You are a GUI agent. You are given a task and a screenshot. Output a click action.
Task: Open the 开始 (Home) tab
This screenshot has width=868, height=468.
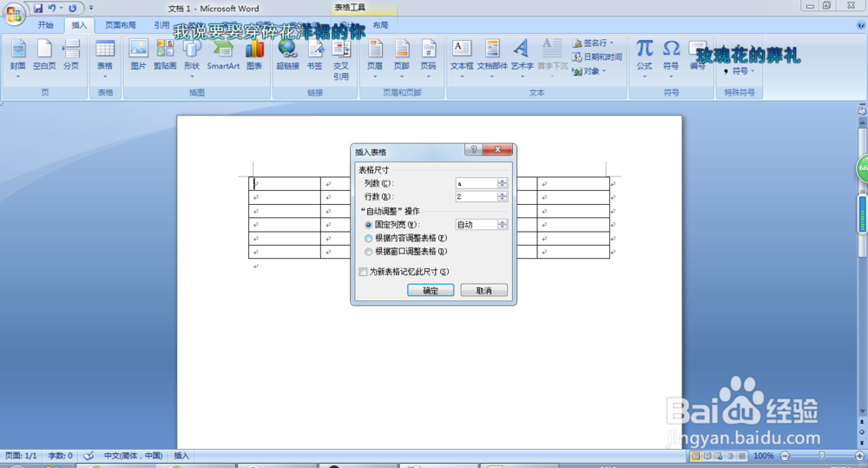[x=46, y=25]
